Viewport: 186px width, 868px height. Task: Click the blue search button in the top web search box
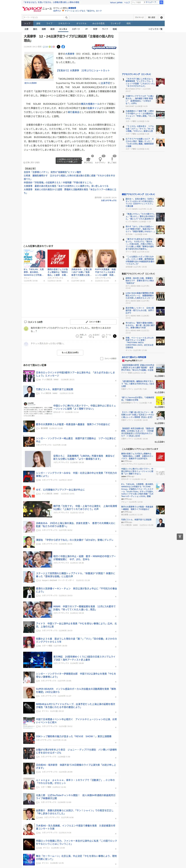(161, 2)
